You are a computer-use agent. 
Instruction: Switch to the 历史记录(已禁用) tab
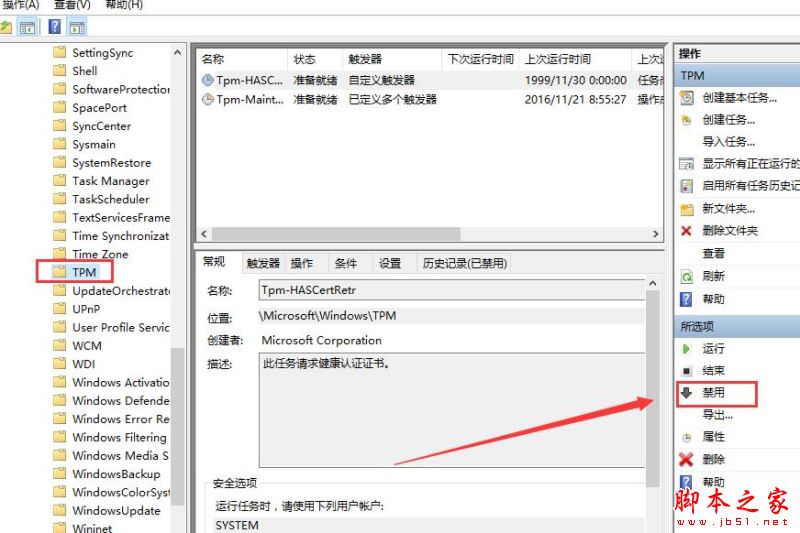(x=465, y=263)
